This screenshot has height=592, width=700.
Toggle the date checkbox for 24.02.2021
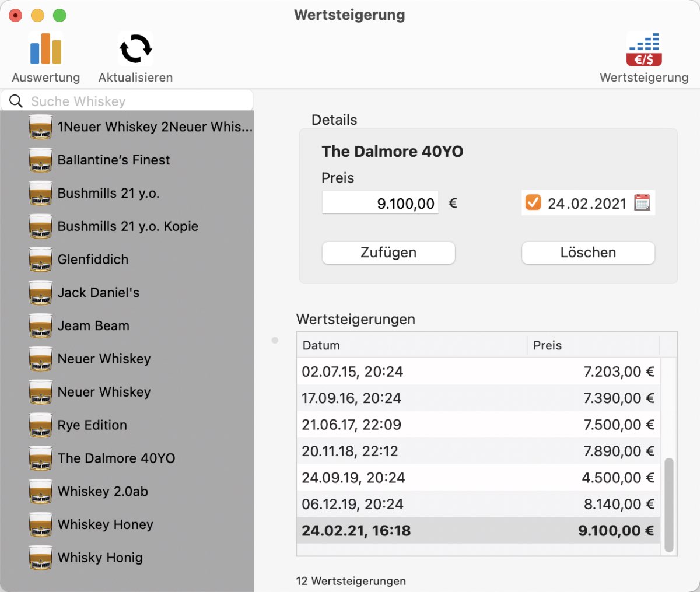pyautogui.click(x=533, y=202)
